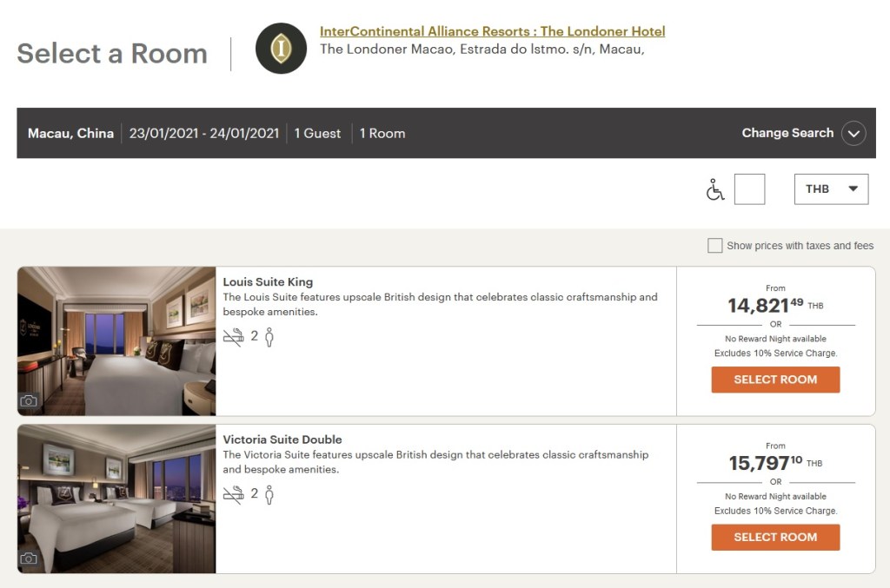Click the Louis Suite King room photo
The width and height of the screenshot is (890, 588).
[116, 340]
